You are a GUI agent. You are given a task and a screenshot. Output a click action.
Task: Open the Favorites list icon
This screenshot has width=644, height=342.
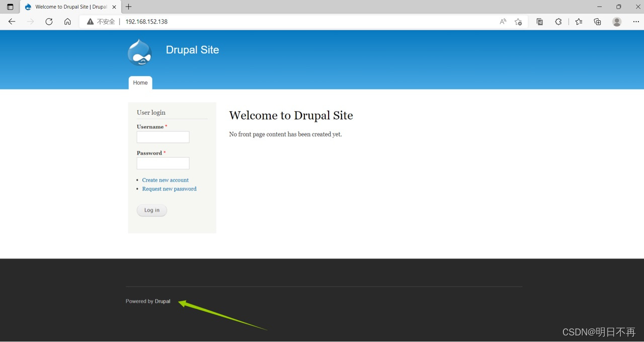(x=579, y=22)
